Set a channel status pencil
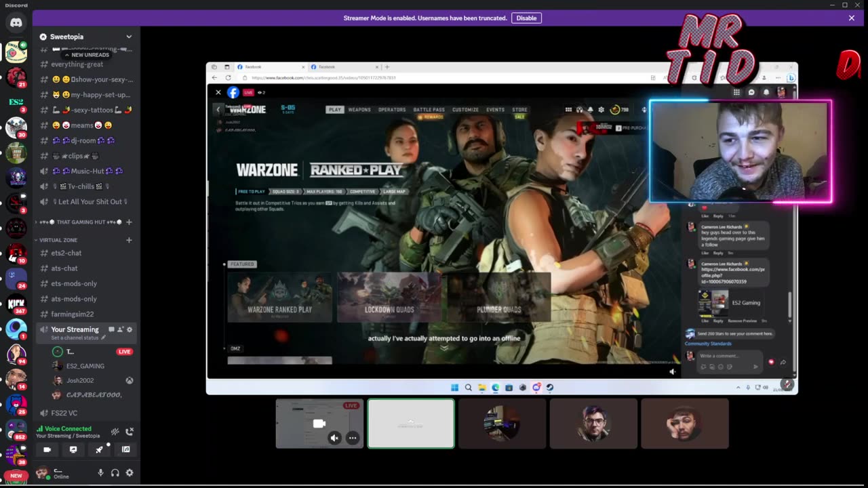868x488 pixels. (x=103, y=338)
